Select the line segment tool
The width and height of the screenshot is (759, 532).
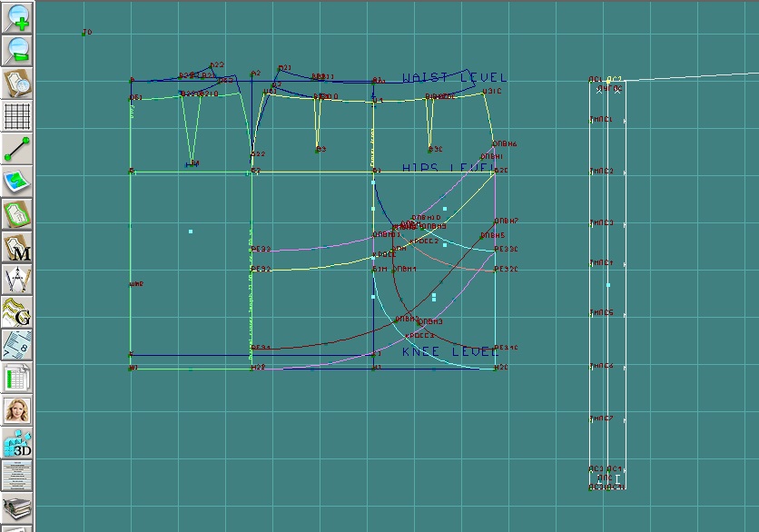pyautogui.click(x=17, y=149)
